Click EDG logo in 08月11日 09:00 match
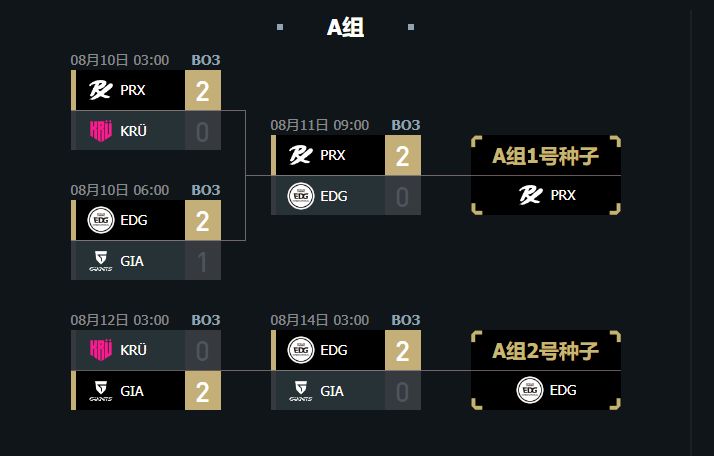 (301, 196)
